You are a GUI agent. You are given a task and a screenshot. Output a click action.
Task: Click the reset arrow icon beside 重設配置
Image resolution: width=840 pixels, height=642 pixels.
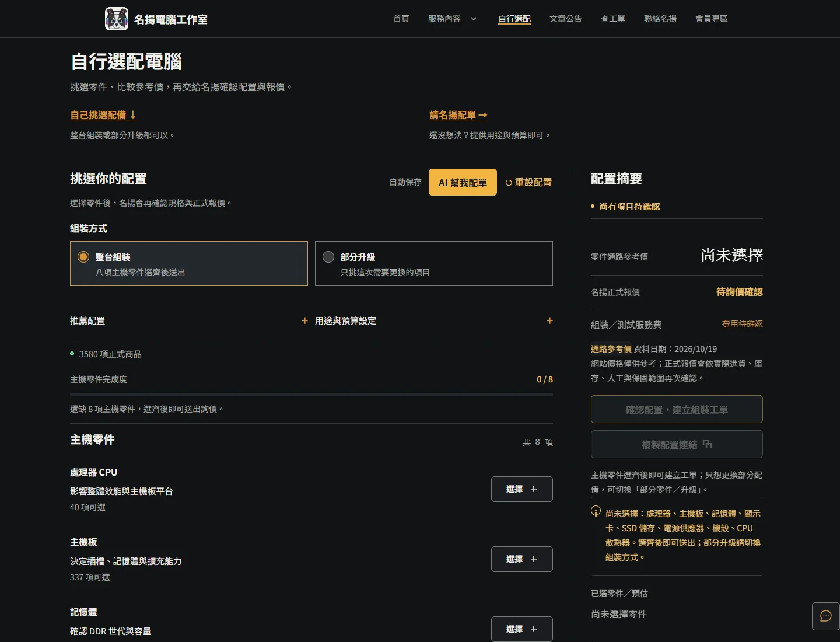(509, 183)
